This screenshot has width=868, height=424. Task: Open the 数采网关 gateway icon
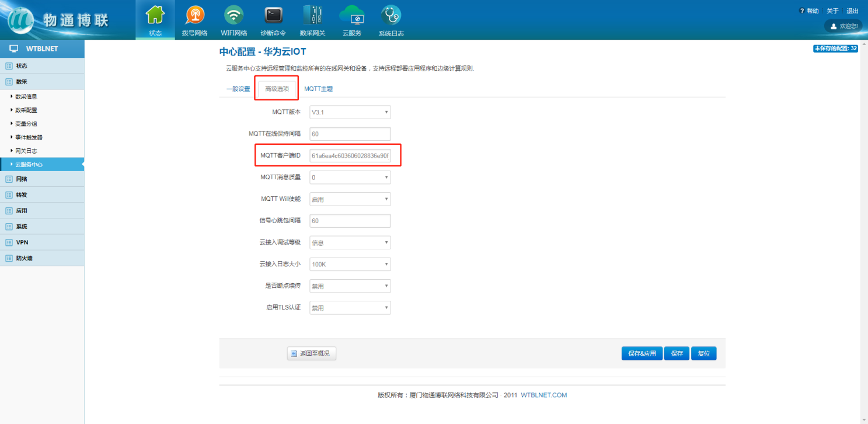[312, 15]
